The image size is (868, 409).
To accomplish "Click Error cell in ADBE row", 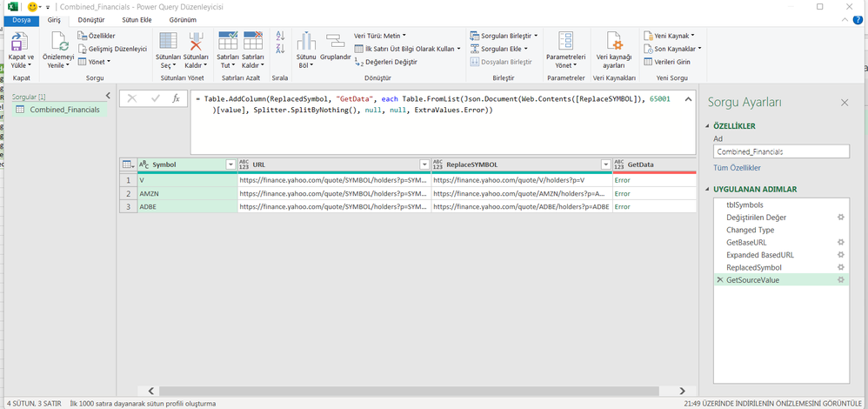I will pos(654,206).
